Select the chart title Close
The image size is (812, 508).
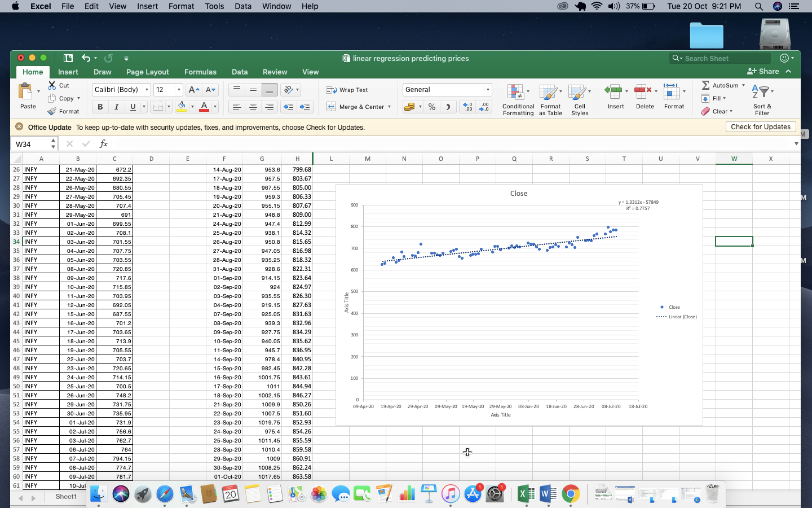coord(519,194)
